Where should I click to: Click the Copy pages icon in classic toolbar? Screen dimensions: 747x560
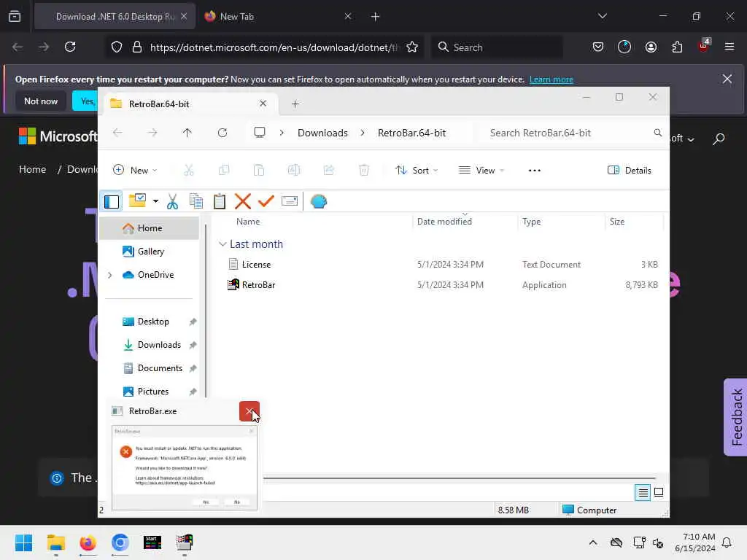click(196, 201)
